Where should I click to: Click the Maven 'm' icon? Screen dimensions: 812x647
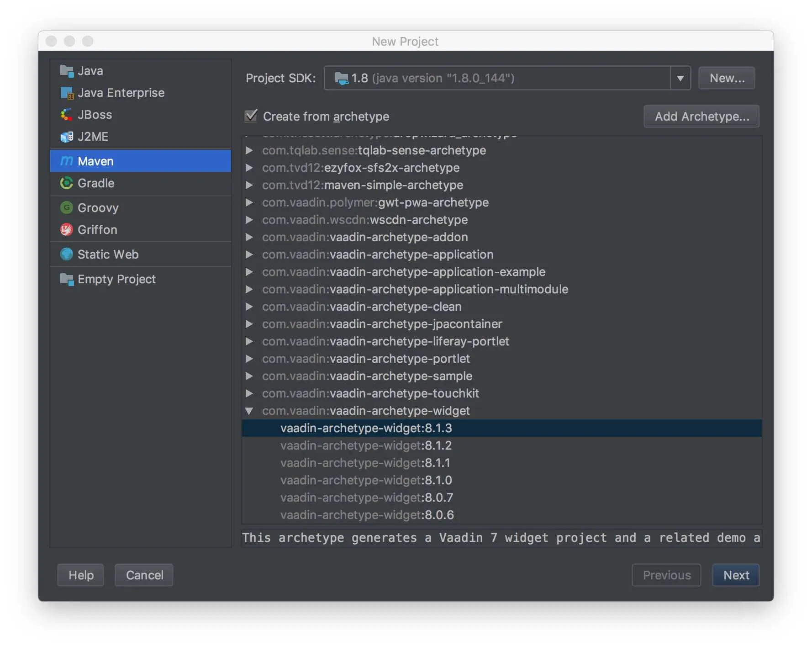(67, 161)
